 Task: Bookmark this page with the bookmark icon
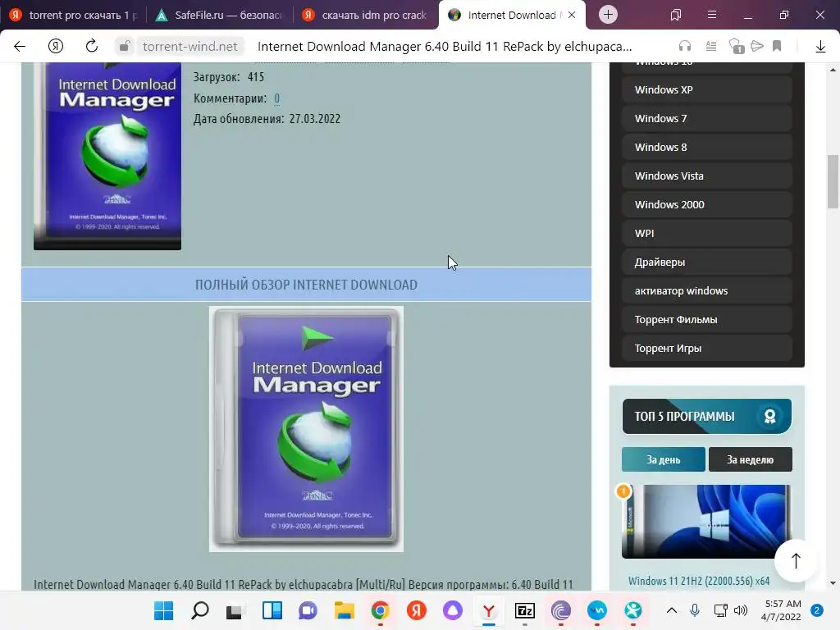777,47
